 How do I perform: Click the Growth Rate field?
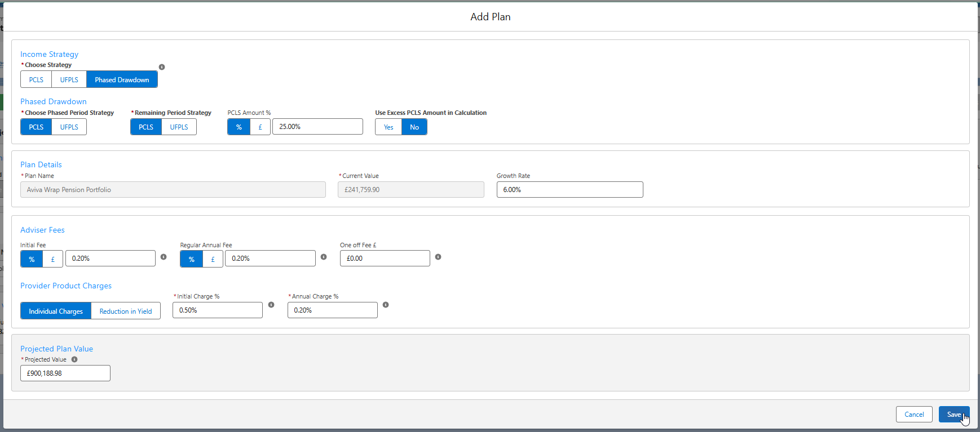[x=570, y=190]
